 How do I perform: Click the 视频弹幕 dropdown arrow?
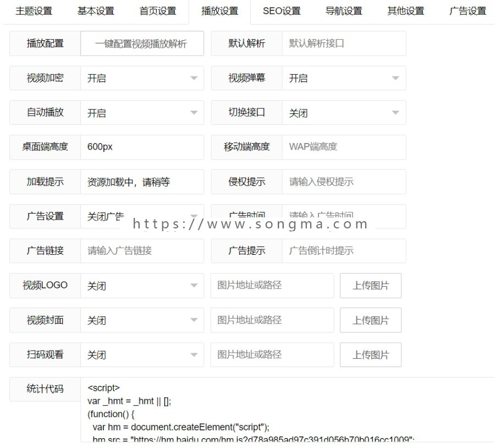[395, 78]
